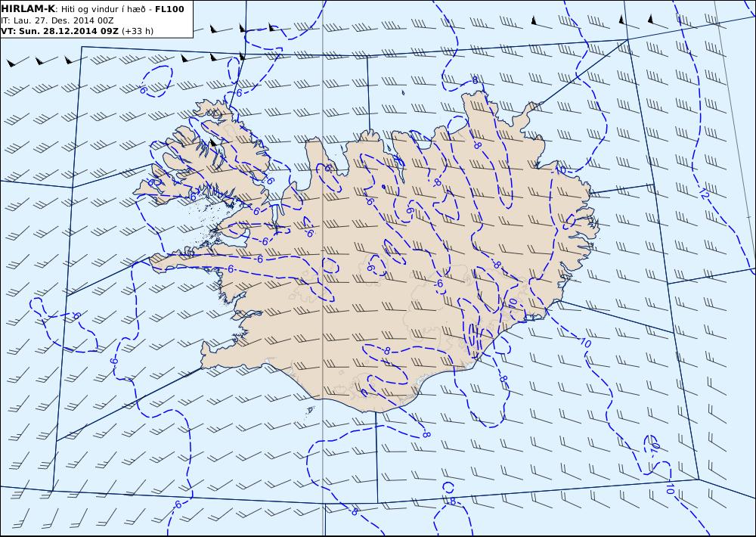
Task: Click the FL100 flight level label
Action: pos(169,9)
